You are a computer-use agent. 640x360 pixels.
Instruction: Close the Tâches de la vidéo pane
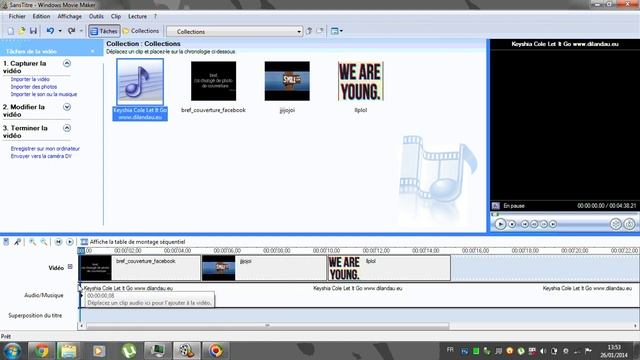pyautogui.click(x=92, y=51)
